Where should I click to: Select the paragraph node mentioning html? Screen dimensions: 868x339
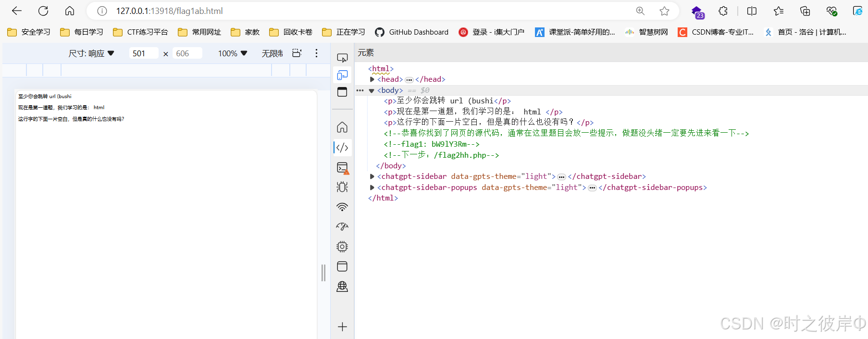point(473,112)
